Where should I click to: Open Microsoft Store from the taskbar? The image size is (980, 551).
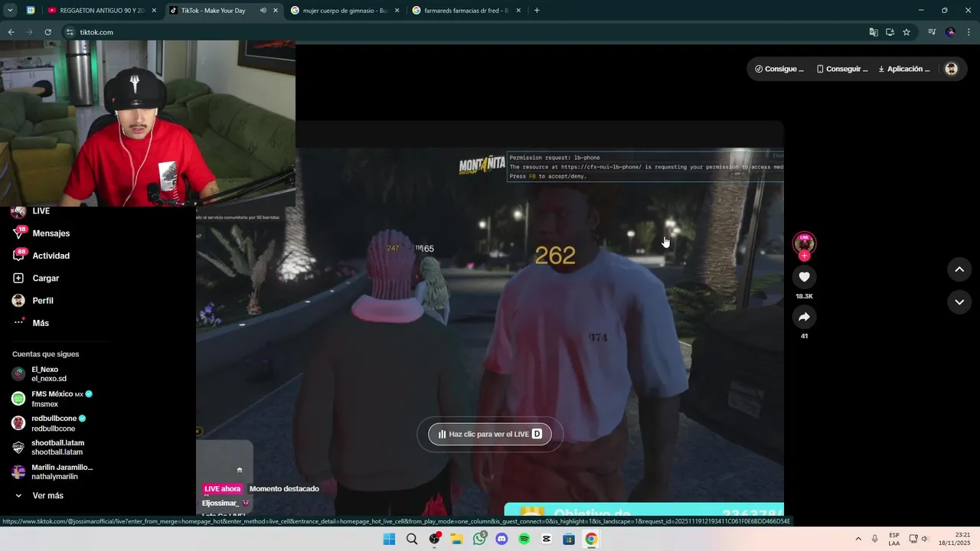point(569,539)
